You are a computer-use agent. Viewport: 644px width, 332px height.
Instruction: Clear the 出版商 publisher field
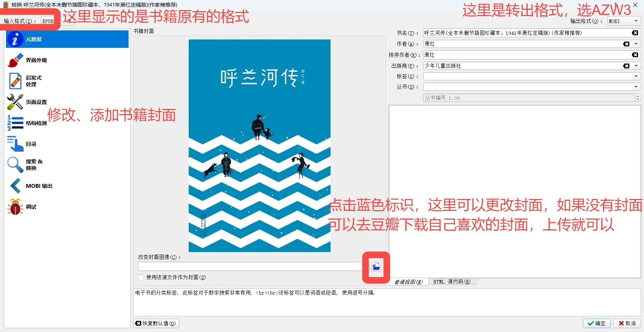(626, 66)
